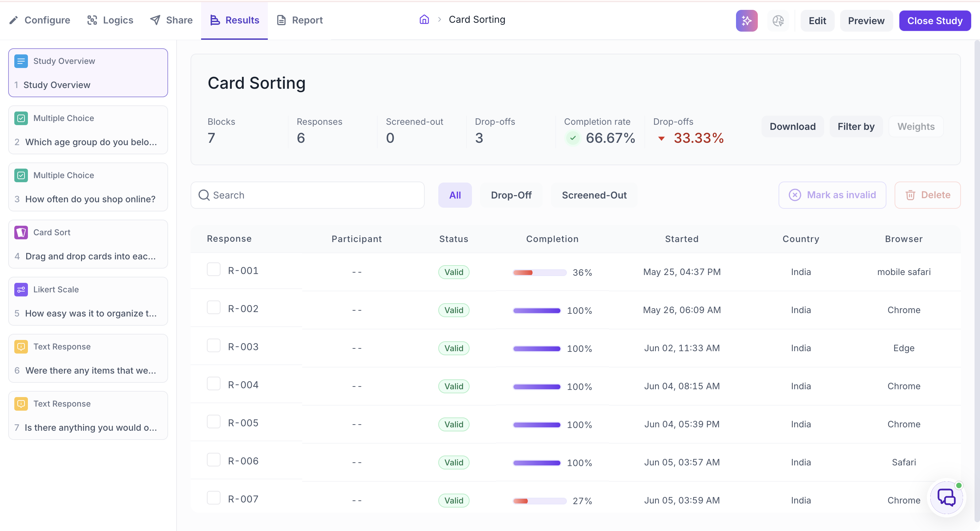Go to home via breadcrumb house icon

coord(424,19)
